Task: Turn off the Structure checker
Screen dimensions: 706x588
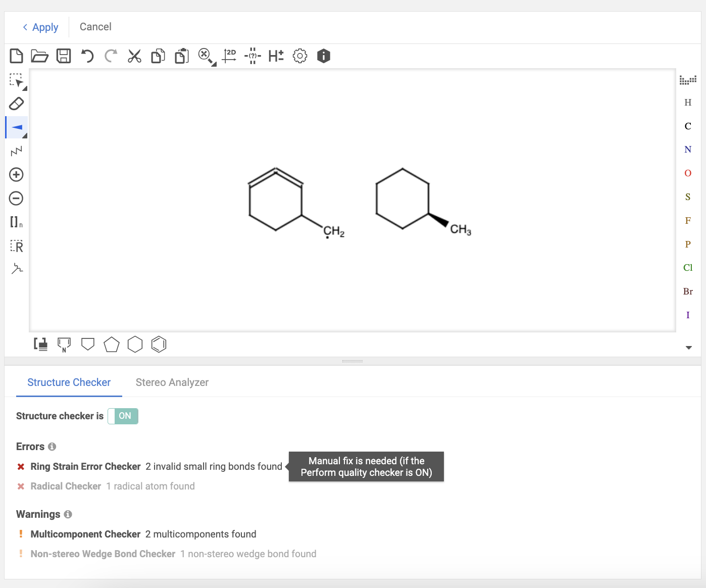Action: tap(123, 416)
